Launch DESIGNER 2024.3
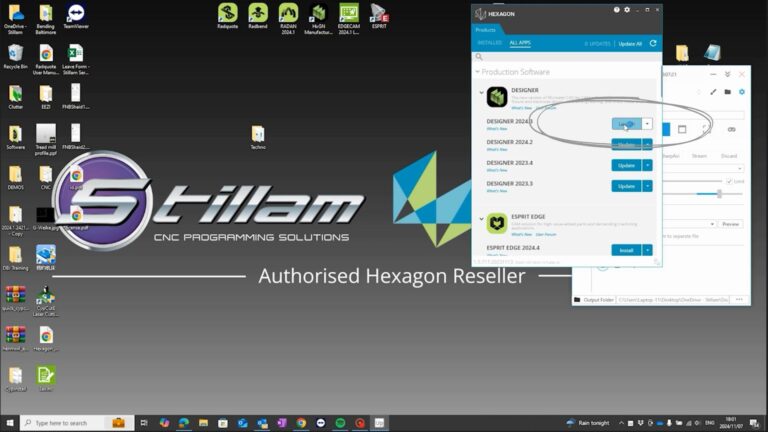The image size is (768, 432). click(625, 124)
